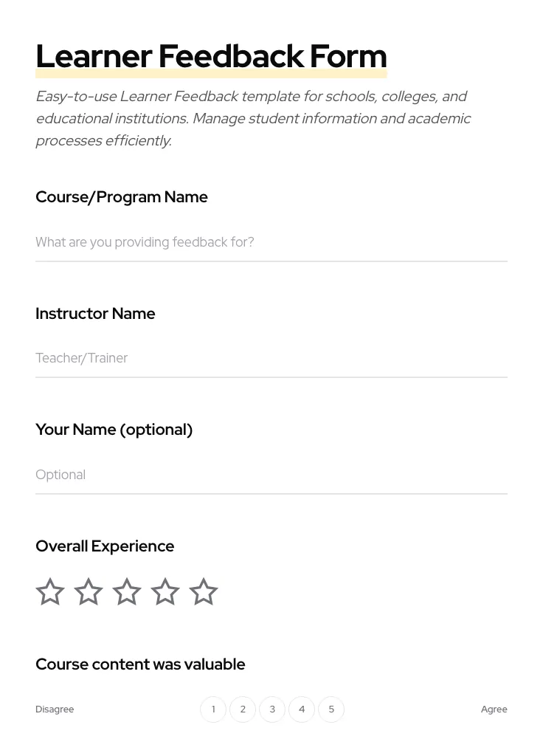
Task: Choose the neutral 3 rating circle
Action: coord(272,709)
